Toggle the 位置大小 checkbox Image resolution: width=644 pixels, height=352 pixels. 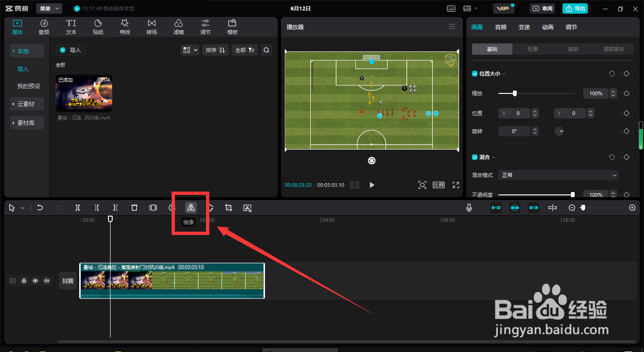coord(475,74)
